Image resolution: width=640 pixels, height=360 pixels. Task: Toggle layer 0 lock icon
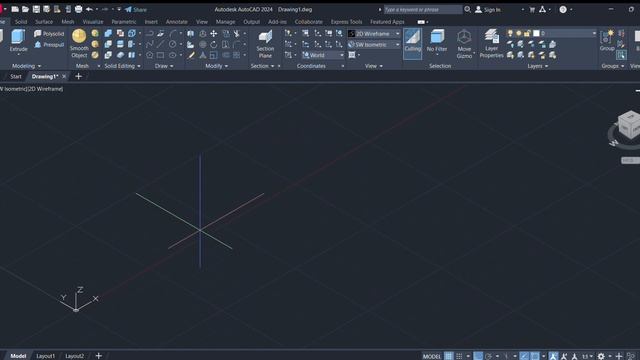527,33
